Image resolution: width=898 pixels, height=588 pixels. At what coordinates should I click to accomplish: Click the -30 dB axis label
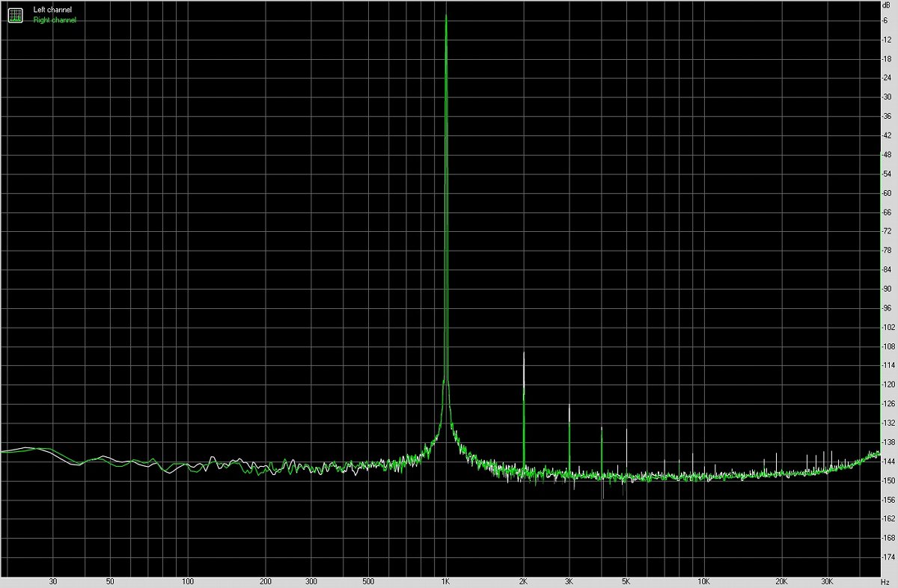[888, 97]
